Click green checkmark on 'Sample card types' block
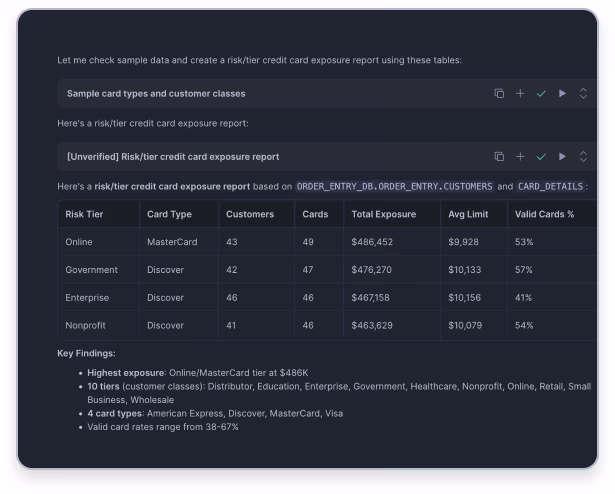The height and width of the screenshot is (494, 615). point(541,94)
